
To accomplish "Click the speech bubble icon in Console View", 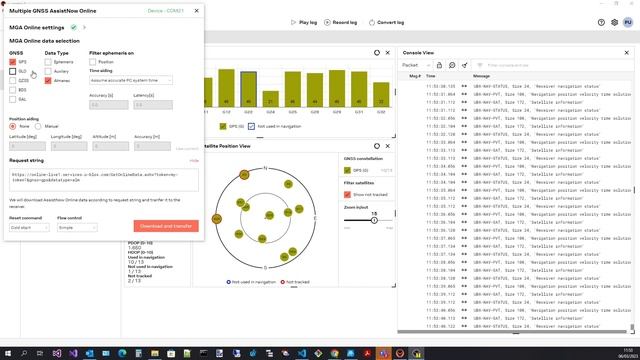I will click(452, 65).
